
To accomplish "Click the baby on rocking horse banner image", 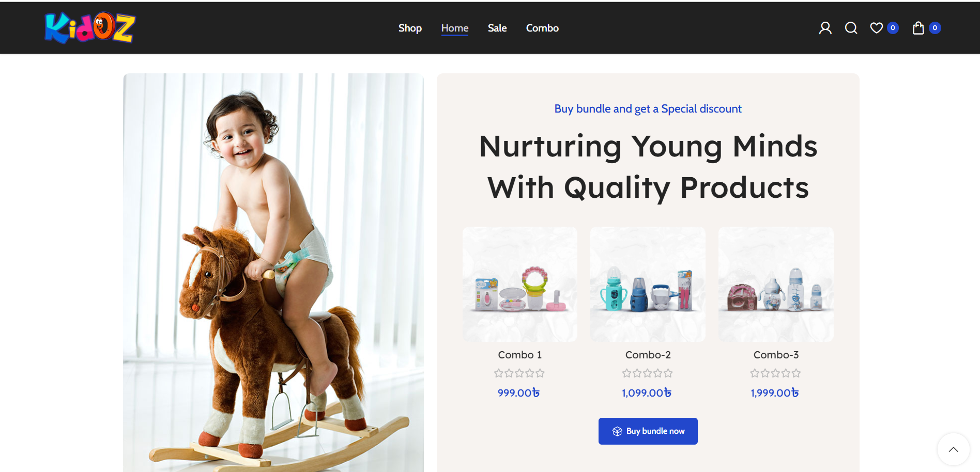I will [273, 273].
